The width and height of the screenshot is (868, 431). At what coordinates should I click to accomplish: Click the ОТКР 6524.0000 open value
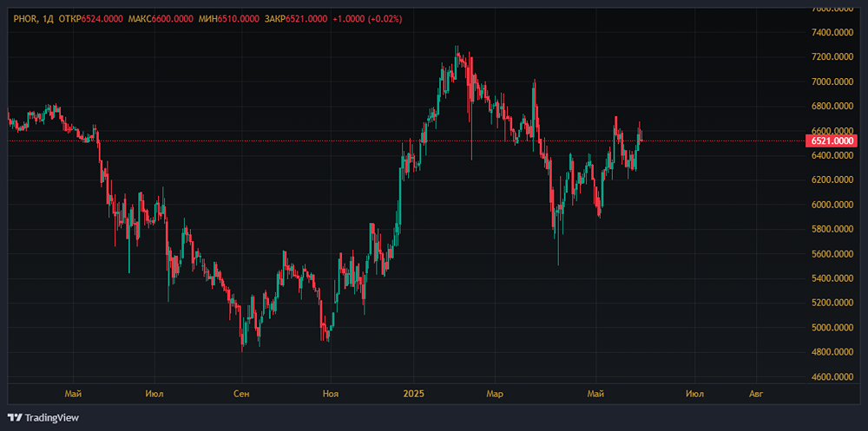(91, 19)
